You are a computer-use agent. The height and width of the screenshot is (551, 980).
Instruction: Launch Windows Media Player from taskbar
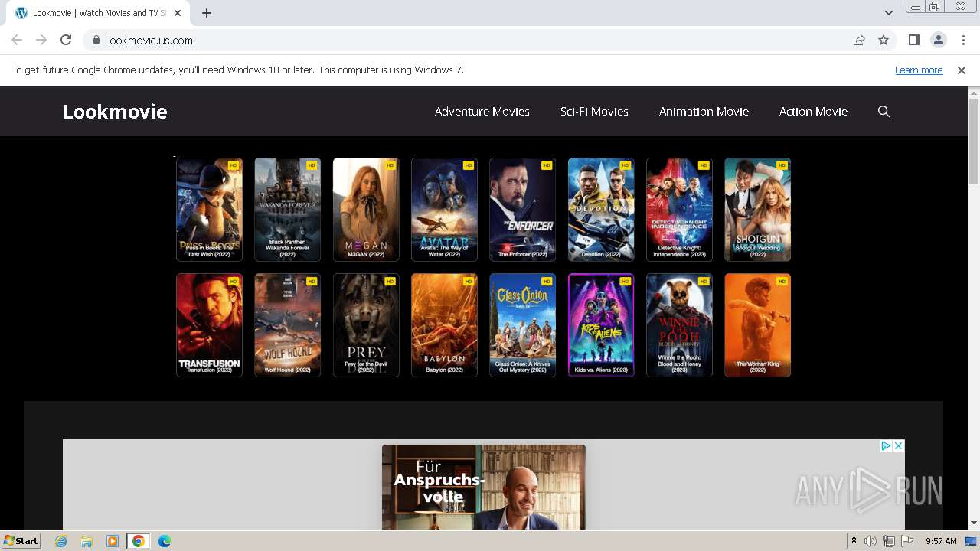(x=113, y=541)
